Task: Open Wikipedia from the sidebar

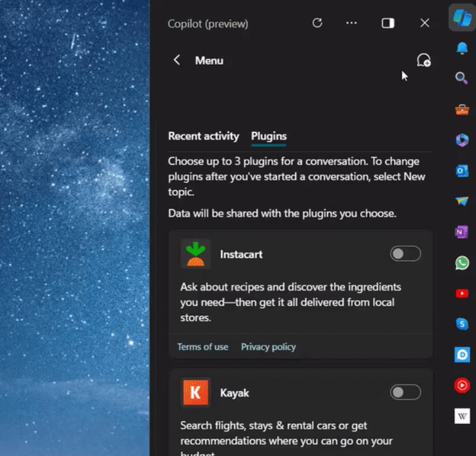Action: click(462, 416)
